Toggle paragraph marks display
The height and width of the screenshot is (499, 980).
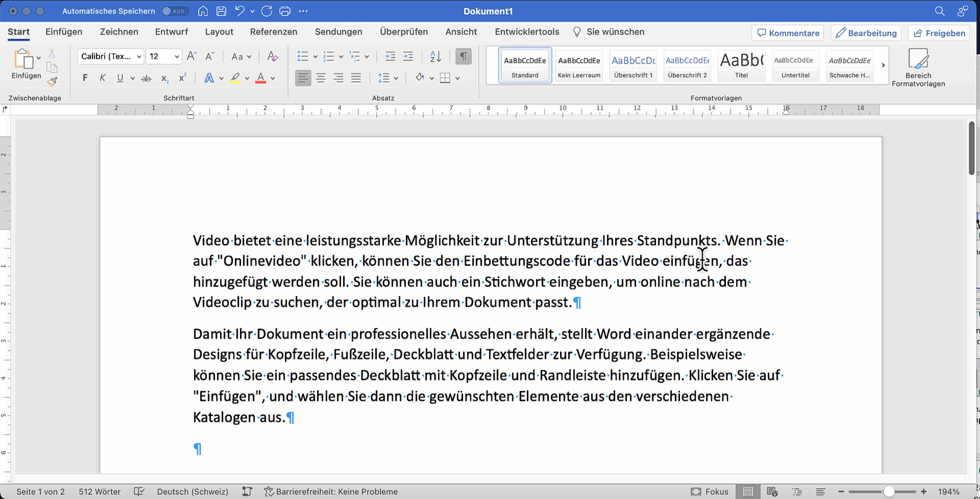tap(463, 56)
